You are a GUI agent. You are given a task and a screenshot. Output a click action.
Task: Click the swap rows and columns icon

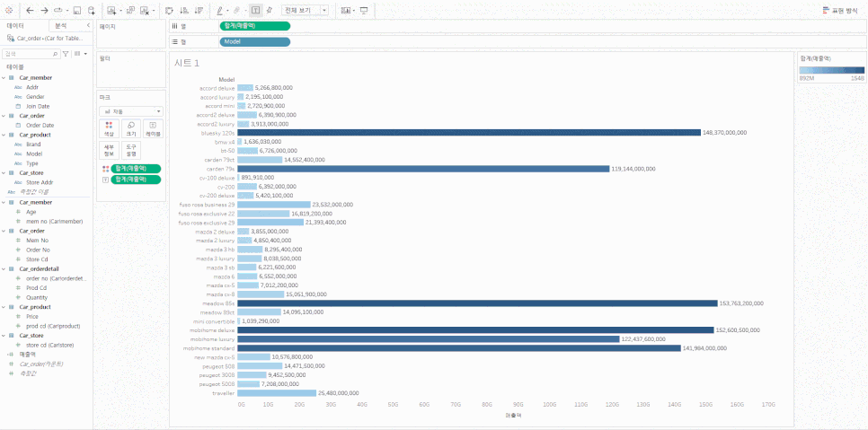pos(169,11)
